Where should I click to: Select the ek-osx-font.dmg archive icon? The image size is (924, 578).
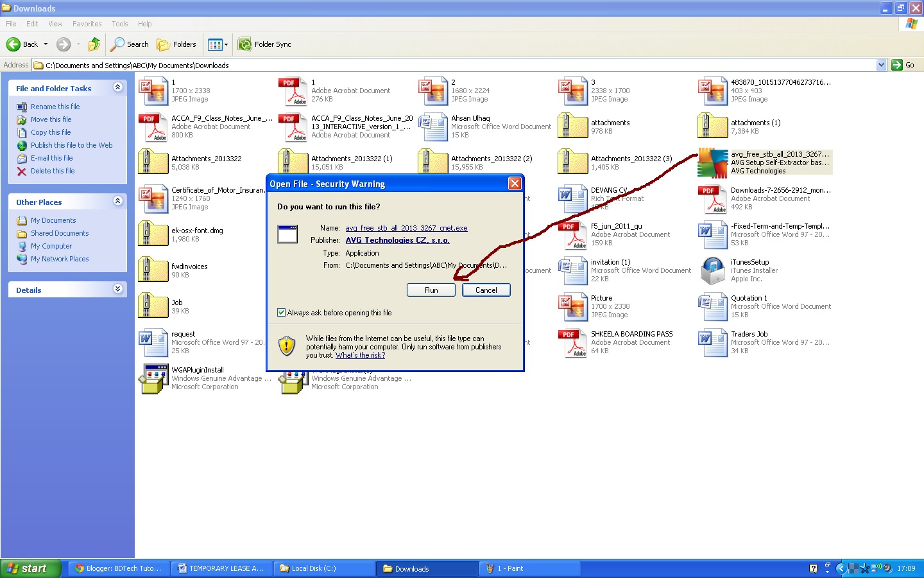(x=153, y=234)
